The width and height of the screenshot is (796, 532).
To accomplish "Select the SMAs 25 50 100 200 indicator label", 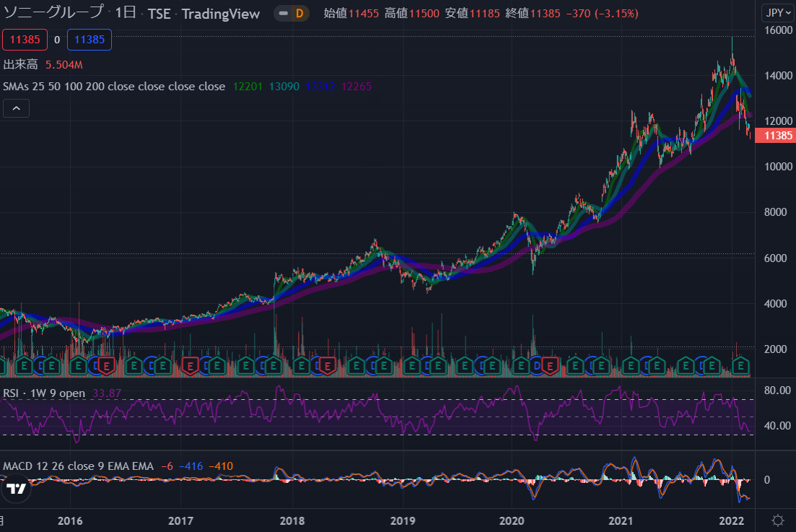I will pyautogui.click(x=114, y=87).
